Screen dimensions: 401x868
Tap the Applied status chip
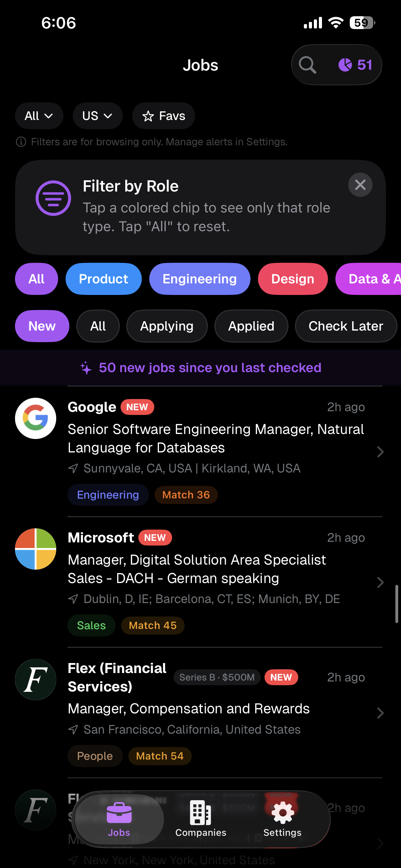point(251,326)
